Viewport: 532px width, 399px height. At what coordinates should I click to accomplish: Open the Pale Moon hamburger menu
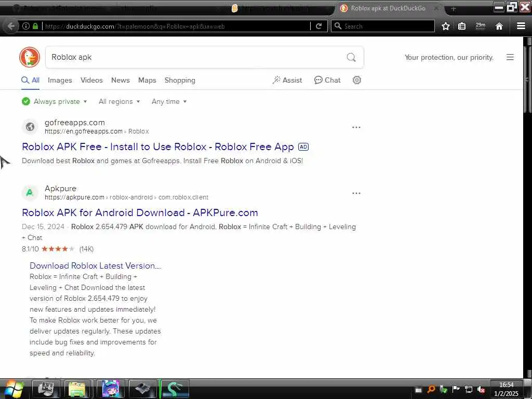pos(521,26)
